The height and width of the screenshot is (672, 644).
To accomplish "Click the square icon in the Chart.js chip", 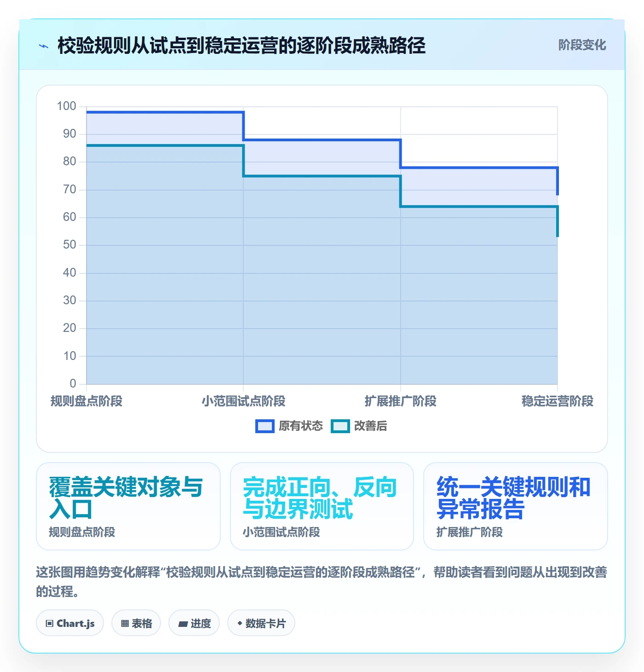I will pyautogui.click(x=50, y=624).
